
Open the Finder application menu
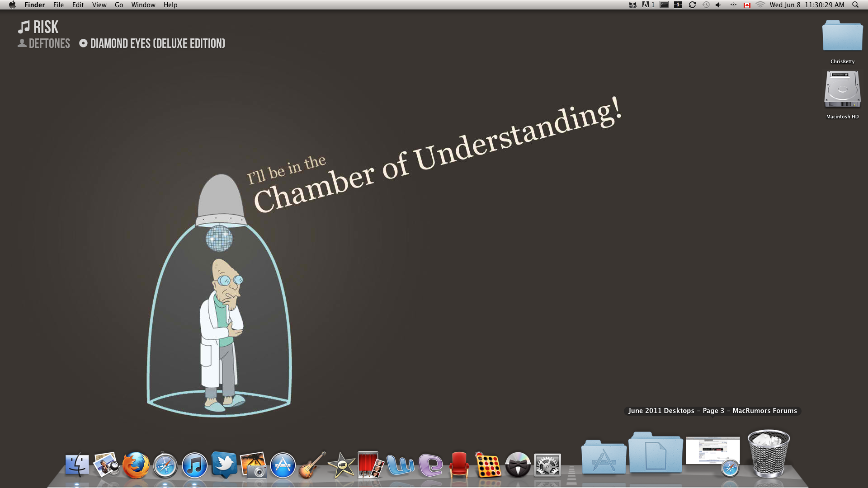pyautogui.click(x=35, y=5)
